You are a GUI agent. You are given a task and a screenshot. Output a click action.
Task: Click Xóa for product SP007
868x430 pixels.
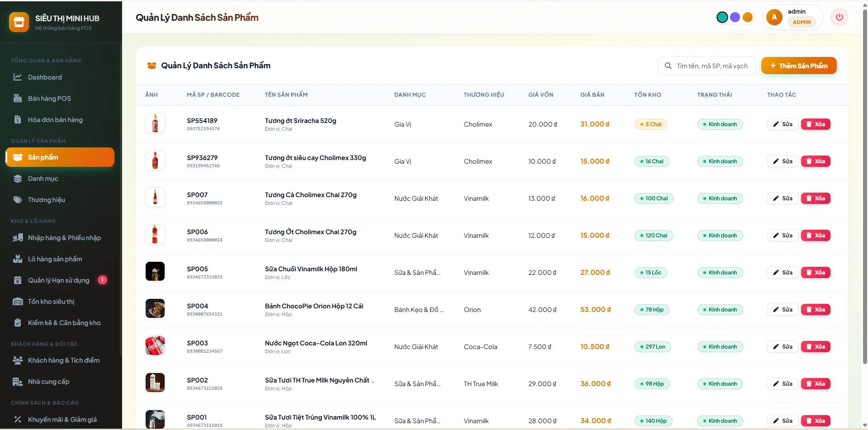pyautogui.click(x=816, y=198)
